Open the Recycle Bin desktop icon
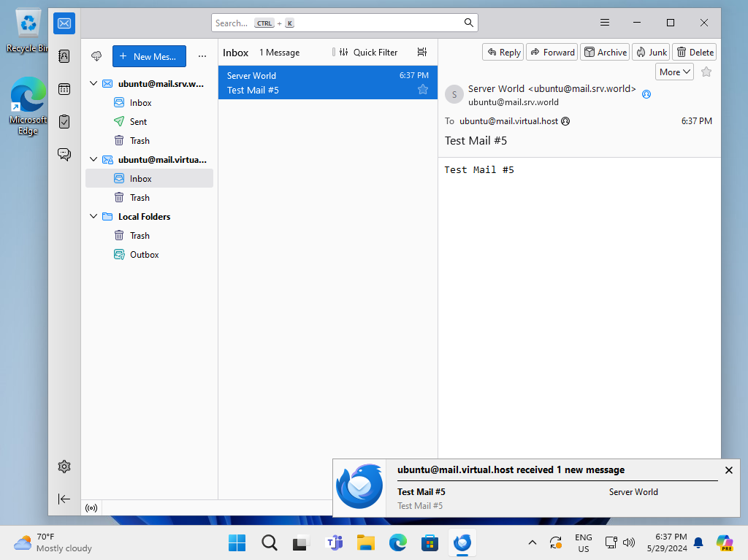 point(28,31)
